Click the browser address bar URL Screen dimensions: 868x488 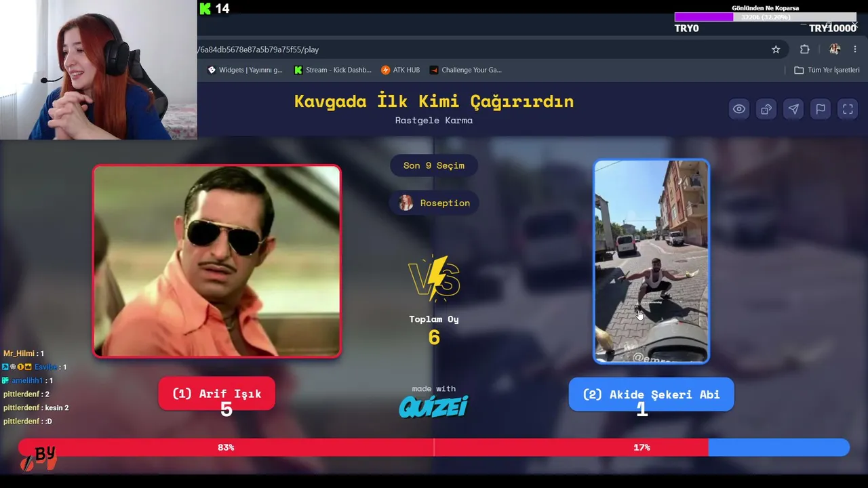coord(258,49)
